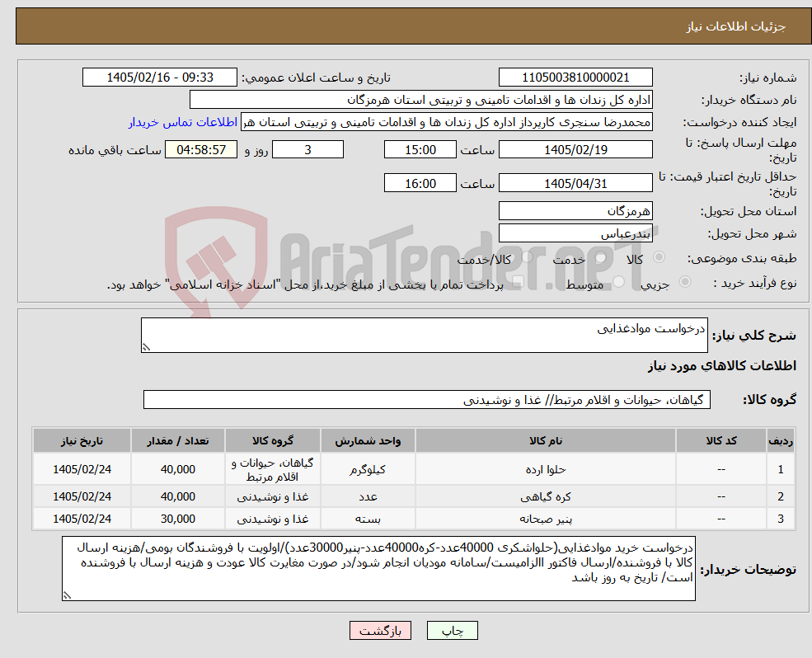The width and height of the screenshot is (812, 658).
Task: Click the countdown timer 04:58:57 field
Action: coord(201,150)
